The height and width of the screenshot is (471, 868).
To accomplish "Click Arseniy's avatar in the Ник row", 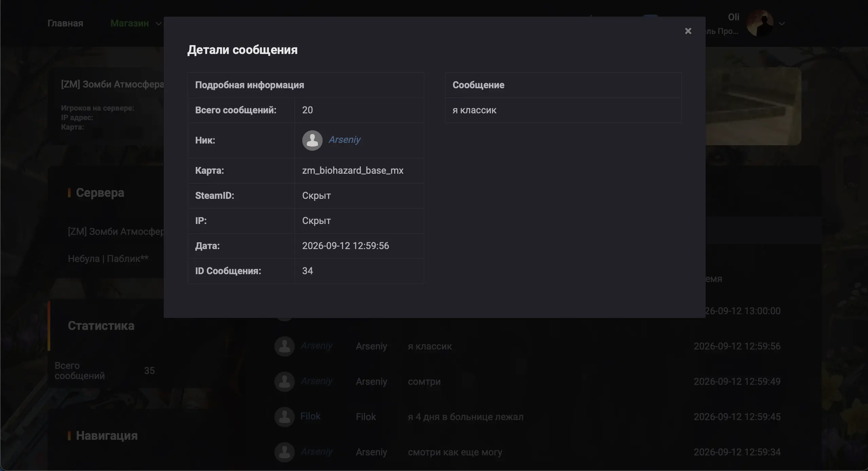I will tap(312, 140).
